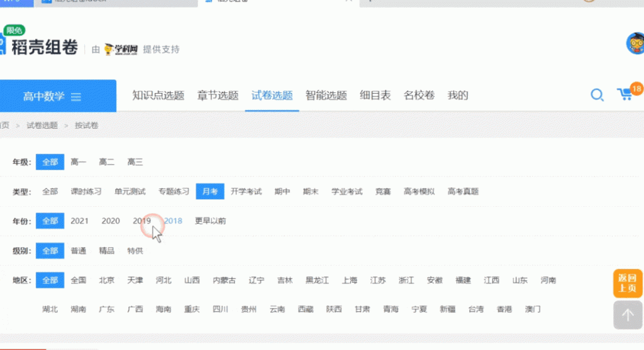Switch to 知识点选题 tab

click(x=158, y=96)
